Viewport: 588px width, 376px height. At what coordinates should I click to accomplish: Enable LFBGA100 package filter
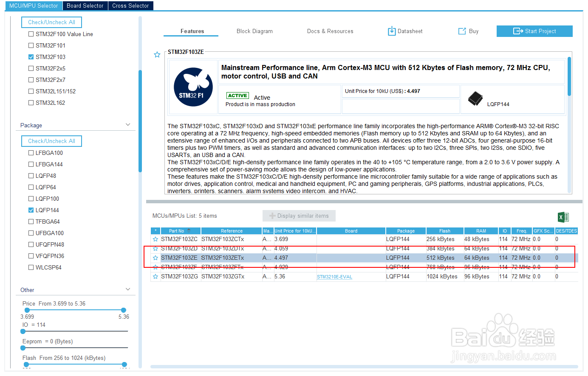pyautogui.click(x=31, y=153)
